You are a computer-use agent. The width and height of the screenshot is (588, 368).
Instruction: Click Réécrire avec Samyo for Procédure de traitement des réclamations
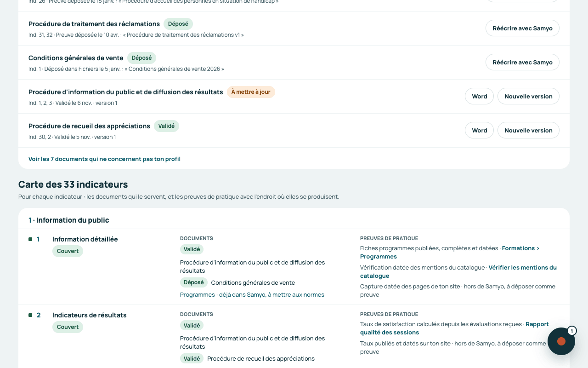522,28
